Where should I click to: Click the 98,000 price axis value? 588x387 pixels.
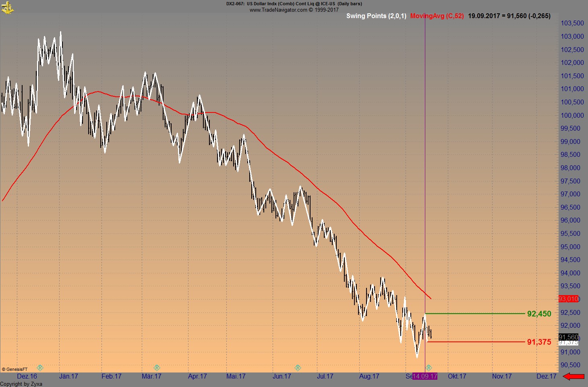click(x=571, y=168)
